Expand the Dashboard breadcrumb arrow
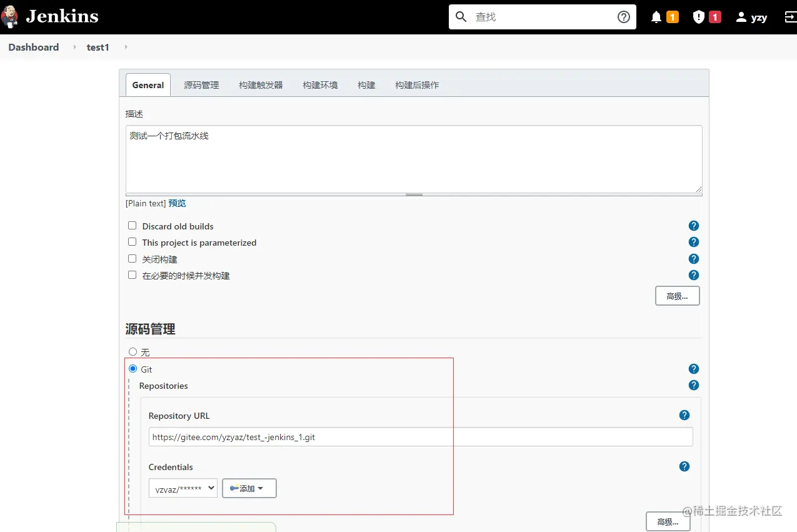The width and height of the screenshot is (797, 532). point(75,47)
